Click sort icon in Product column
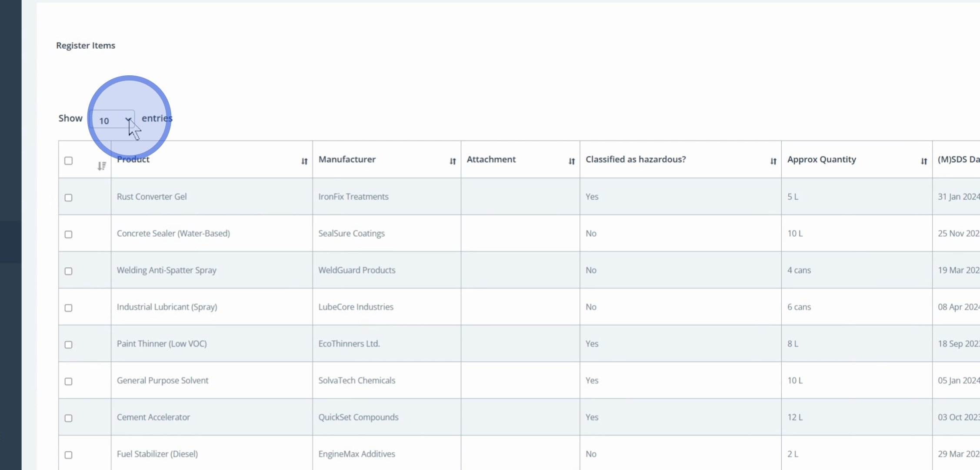Viewport: 980px width, 470px height. click(x=304, y=161)
